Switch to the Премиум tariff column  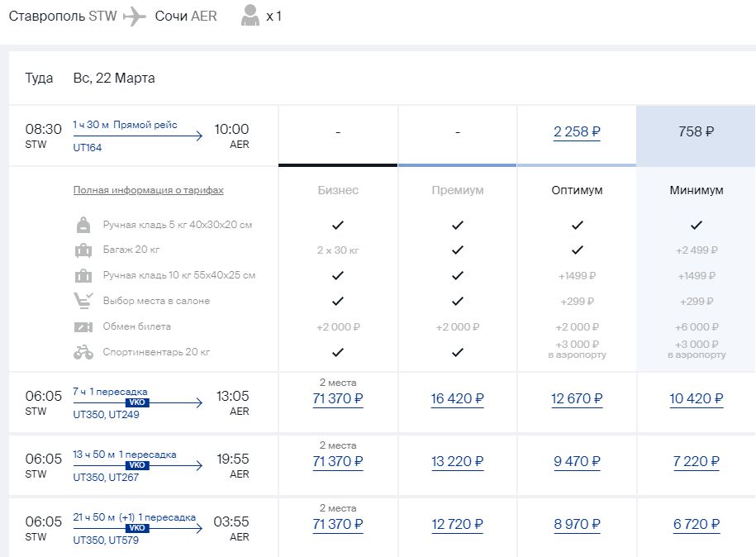coord(457,190)
